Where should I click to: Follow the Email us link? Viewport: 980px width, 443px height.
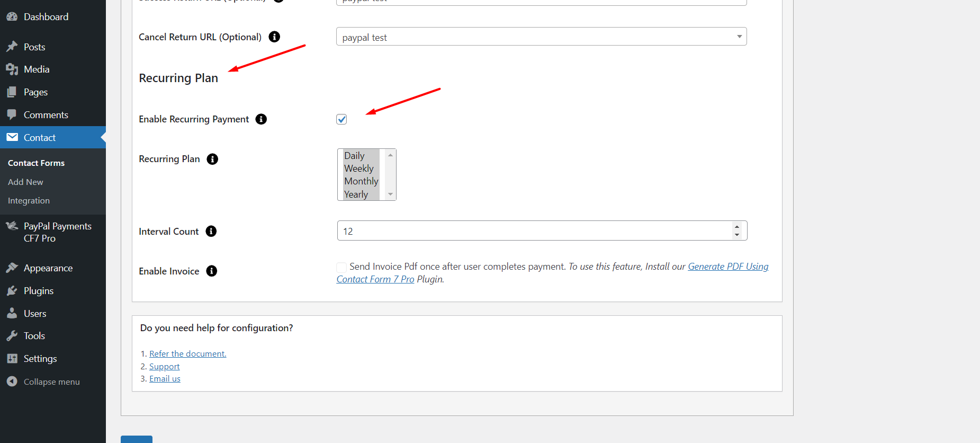[165, 379]
